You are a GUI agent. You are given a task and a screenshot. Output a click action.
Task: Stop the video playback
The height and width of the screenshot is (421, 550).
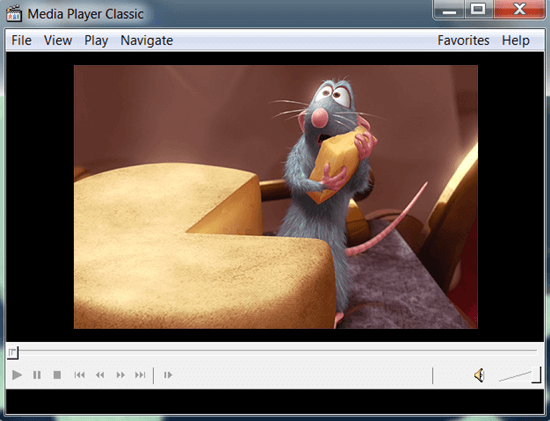[57, 375]
